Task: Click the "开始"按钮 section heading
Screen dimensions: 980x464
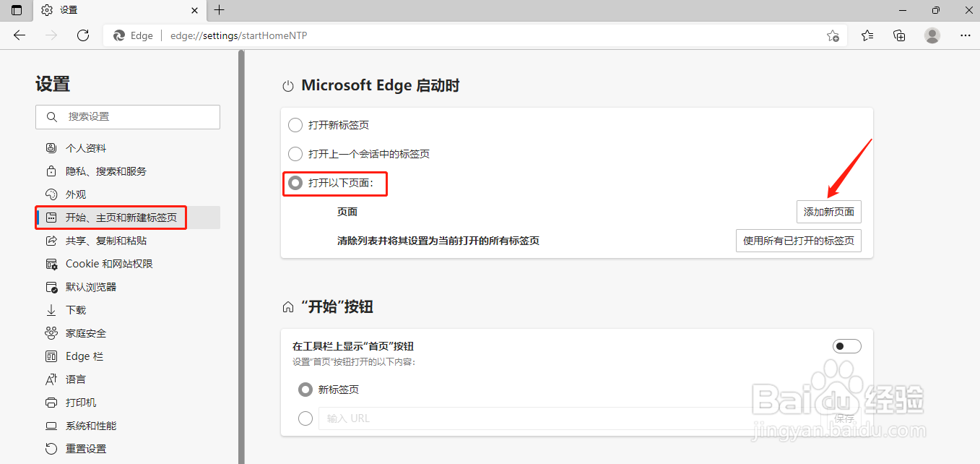Action: [x=337, y=307]
